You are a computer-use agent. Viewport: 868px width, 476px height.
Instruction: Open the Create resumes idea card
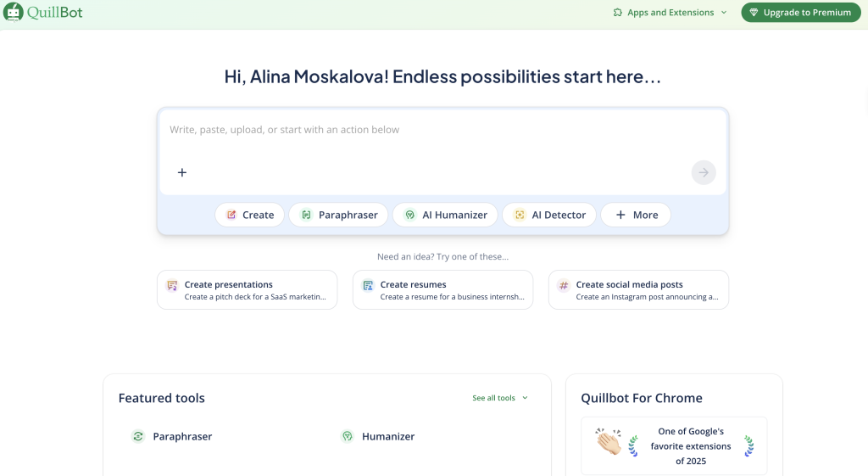pos(442,290)
